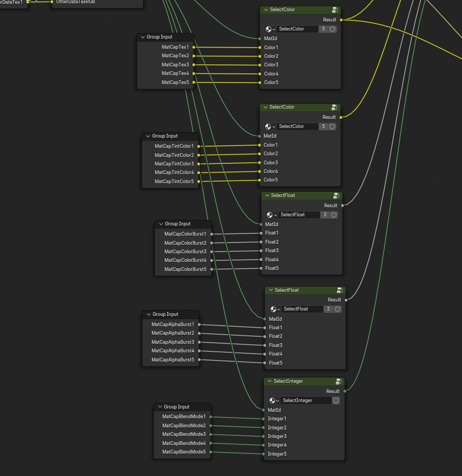This screenshot has height=476, width=462.
Task: Click the node group icon in SelectInteger header
Action: tap(338, 382)
